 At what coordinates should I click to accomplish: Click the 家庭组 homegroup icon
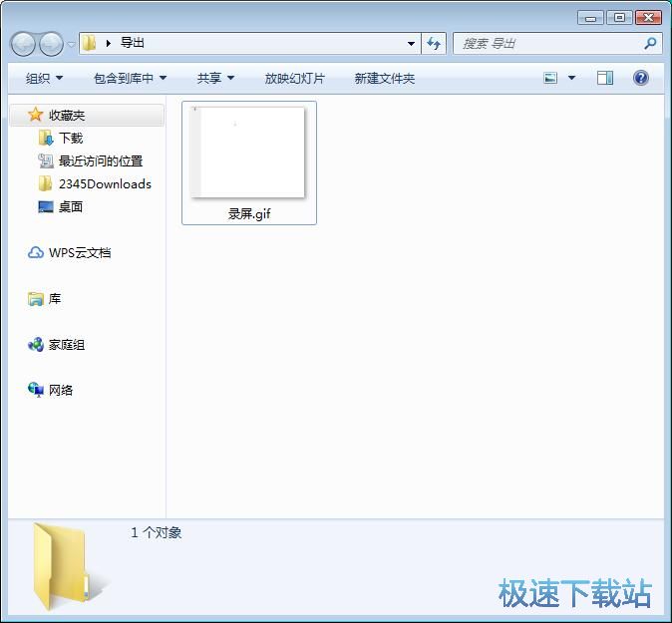(36, 345)
